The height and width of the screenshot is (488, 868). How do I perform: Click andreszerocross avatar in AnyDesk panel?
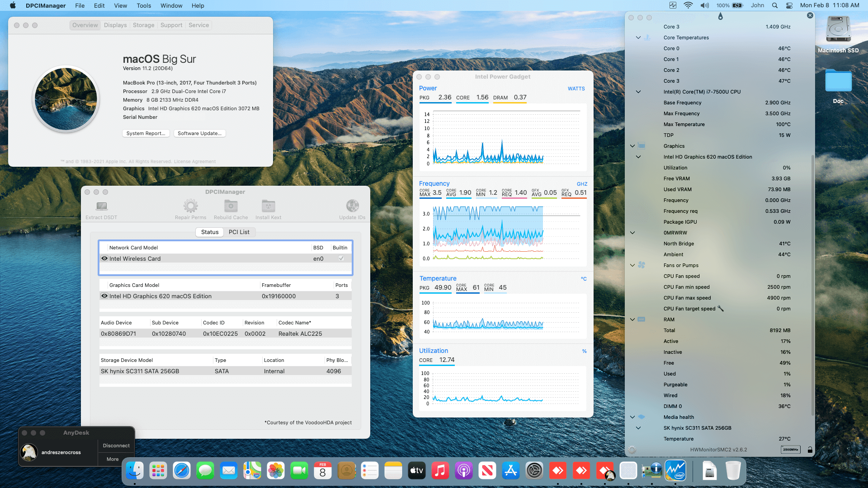pyautogui.click(x=29, y=452)
